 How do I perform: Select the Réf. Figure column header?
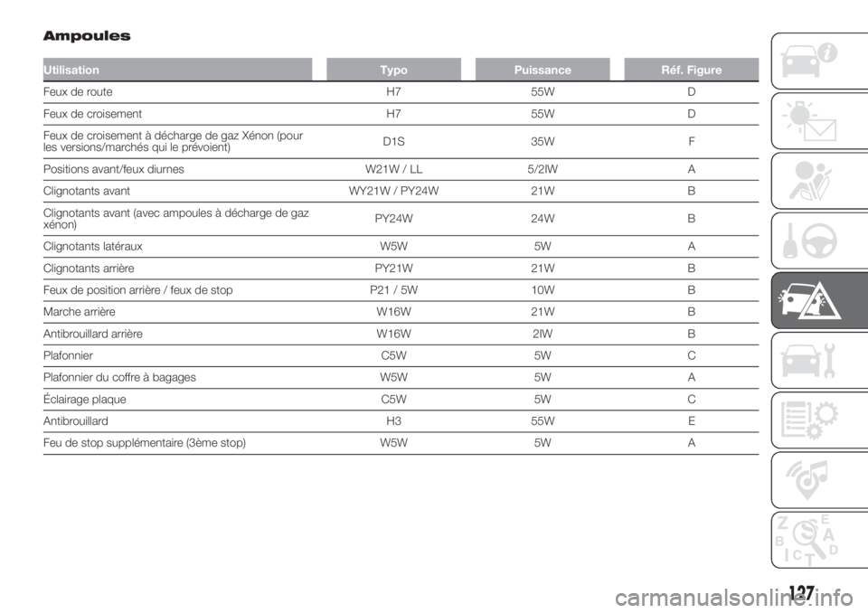tap(692, 70)
